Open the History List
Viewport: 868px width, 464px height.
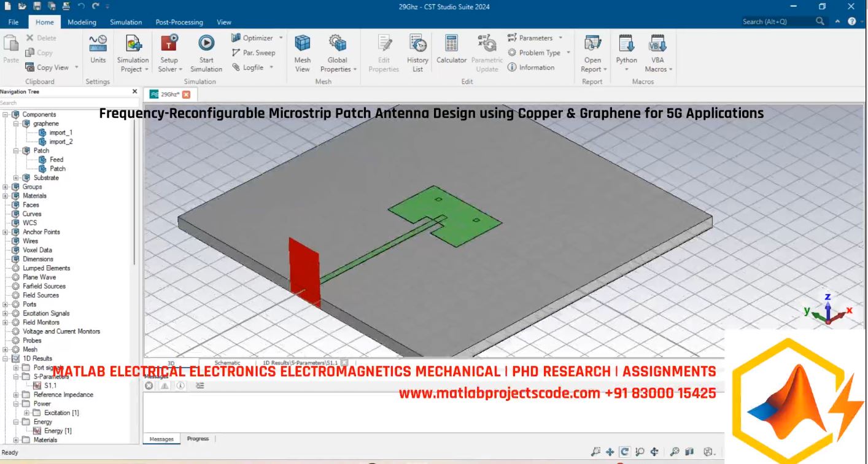417,53
